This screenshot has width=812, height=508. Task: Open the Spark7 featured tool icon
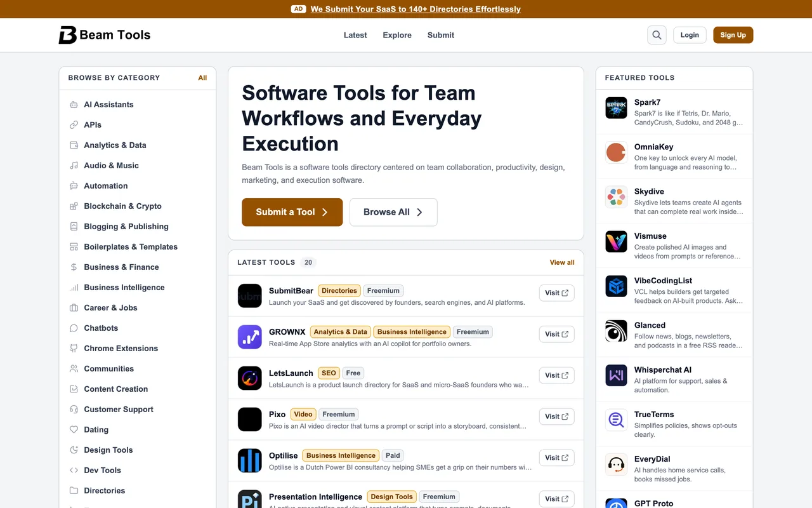coord(616,108)
